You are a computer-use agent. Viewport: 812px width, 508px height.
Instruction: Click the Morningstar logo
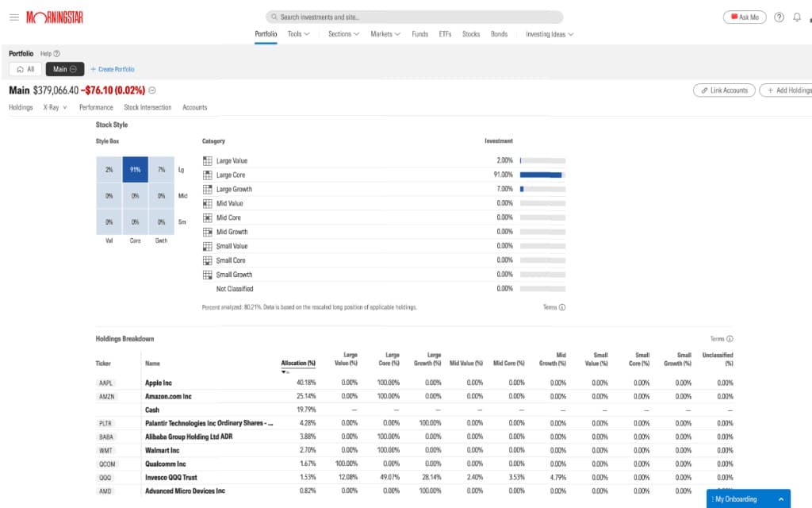[x=55, y=17]
